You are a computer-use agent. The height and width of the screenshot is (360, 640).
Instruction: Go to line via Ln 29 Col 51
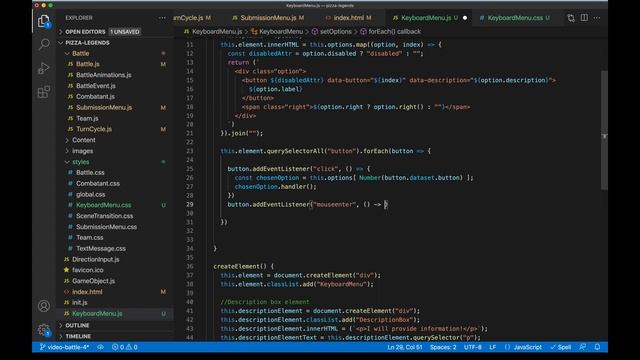(404, 347)
